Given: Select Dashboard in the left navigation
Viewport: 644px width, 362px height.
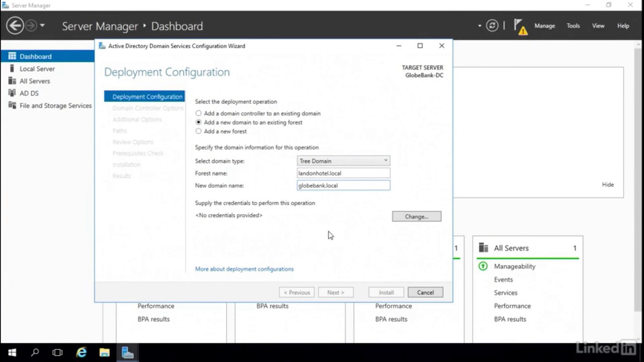Looking at the screenshot, I should click(47, 56).
